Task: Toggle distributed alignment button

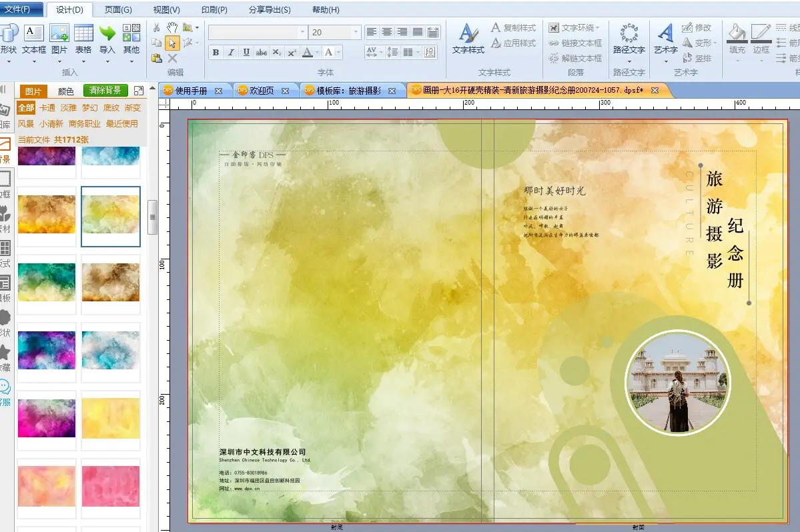Action: (432, 31)
